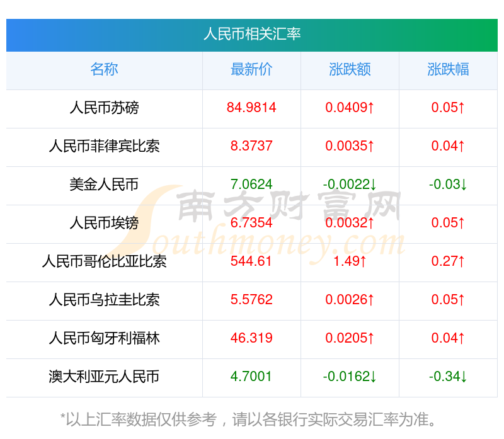Click the 人民币苏磅 row name
This screenshot has height=439, width=504.
pyautogui.click(x=104, y=108)
